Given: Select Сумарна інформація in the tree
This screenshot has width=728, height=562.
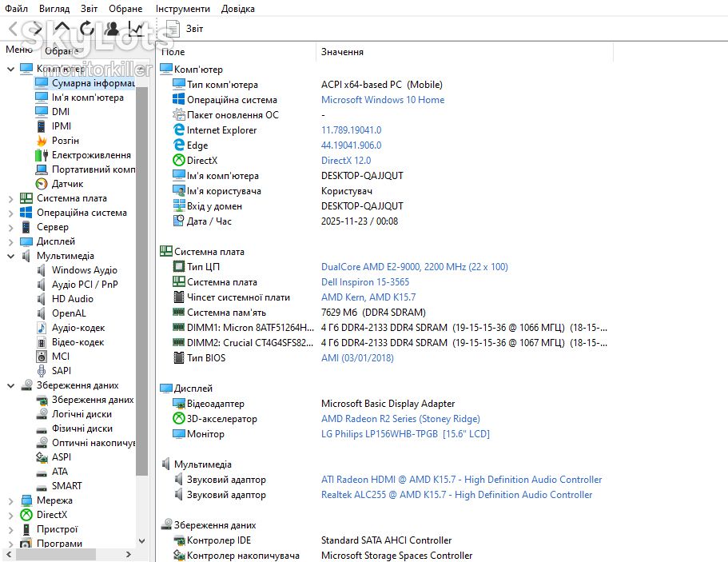Looking at the screenshot, I should [93, 82].
